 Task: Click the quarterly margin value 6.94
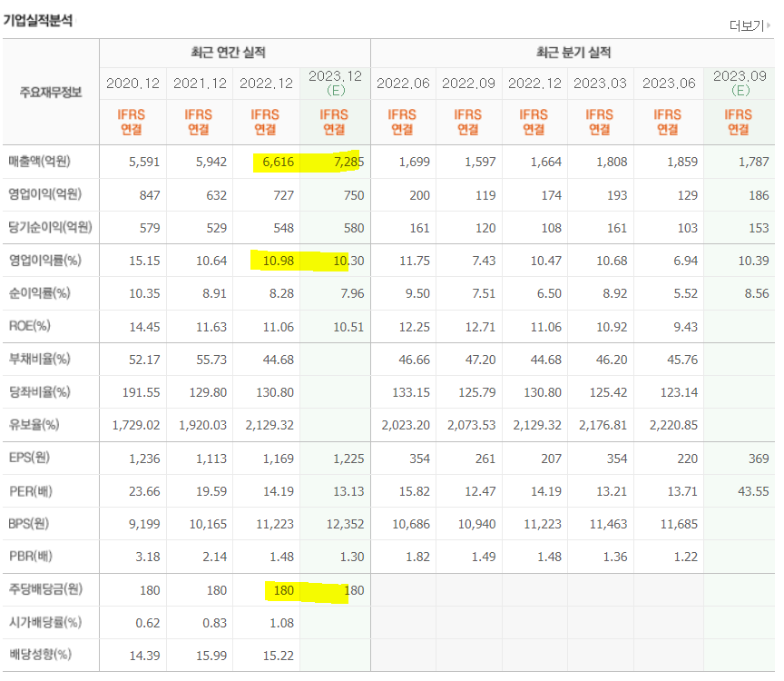pos(685,262)
